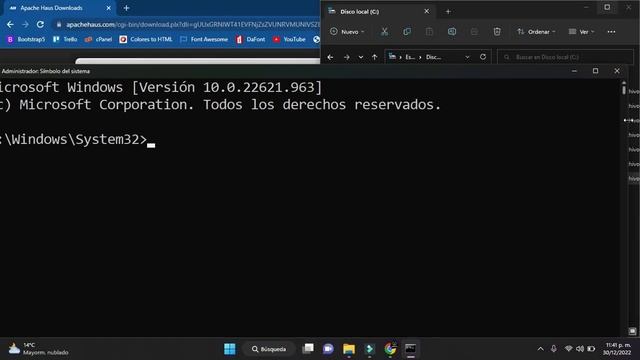Open the Teams Chat taskbar icon

coord(328,349)
